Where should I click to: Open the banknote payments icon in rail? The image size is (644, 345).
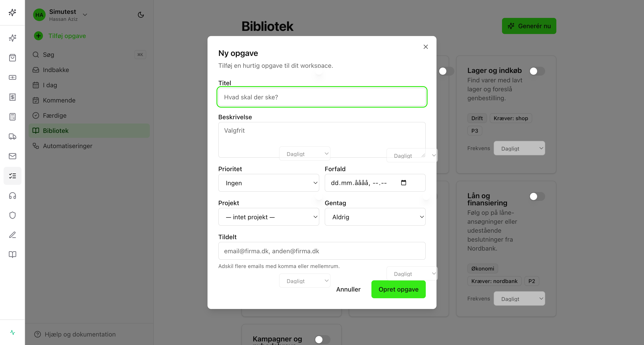pos(12,77)
